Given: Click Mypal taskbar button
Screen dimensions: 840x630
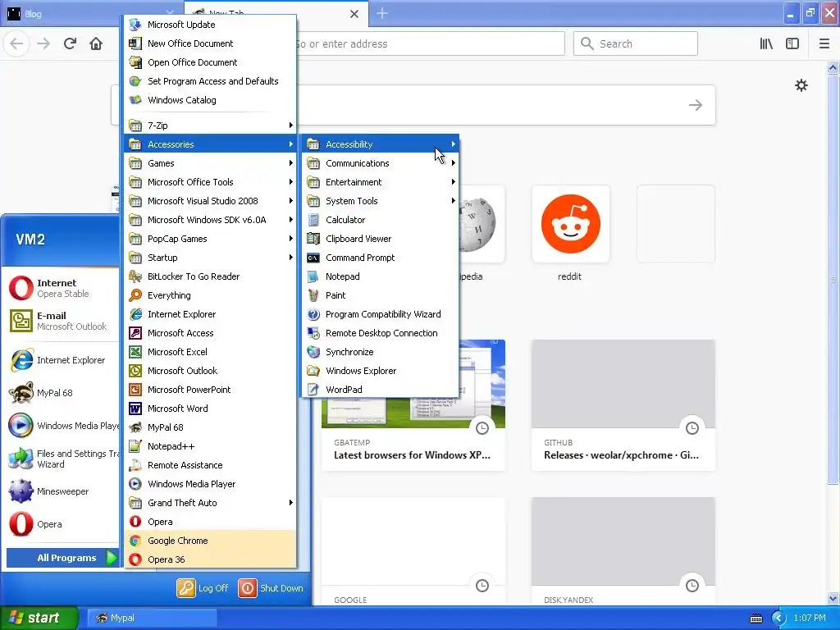Looking at the screenshot, I should 152,618.
